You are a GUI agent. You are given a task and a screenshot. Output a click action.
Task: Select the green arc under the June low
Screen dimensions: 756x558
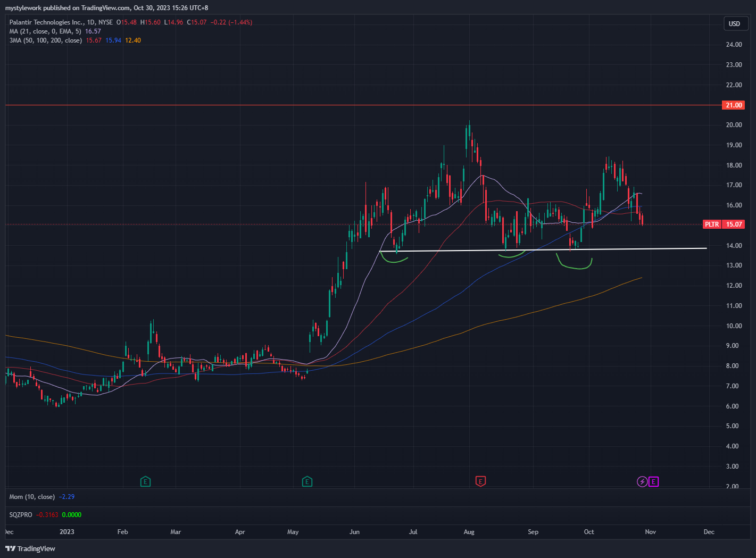pyautogui.click(x=394, y=257)
